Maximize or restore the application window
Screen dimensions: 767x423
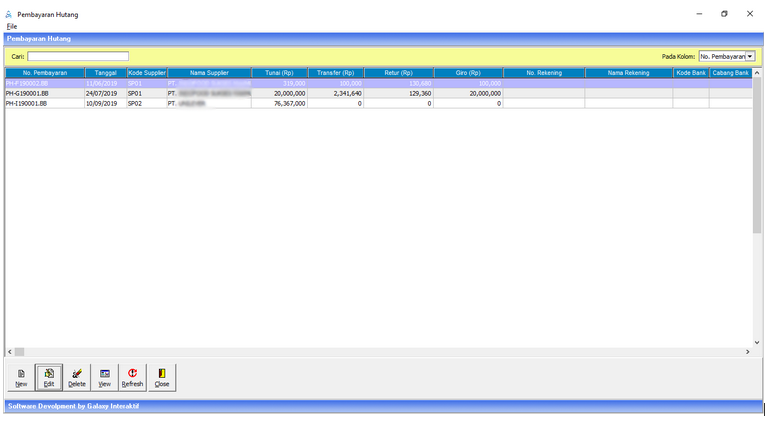(724, 14)
